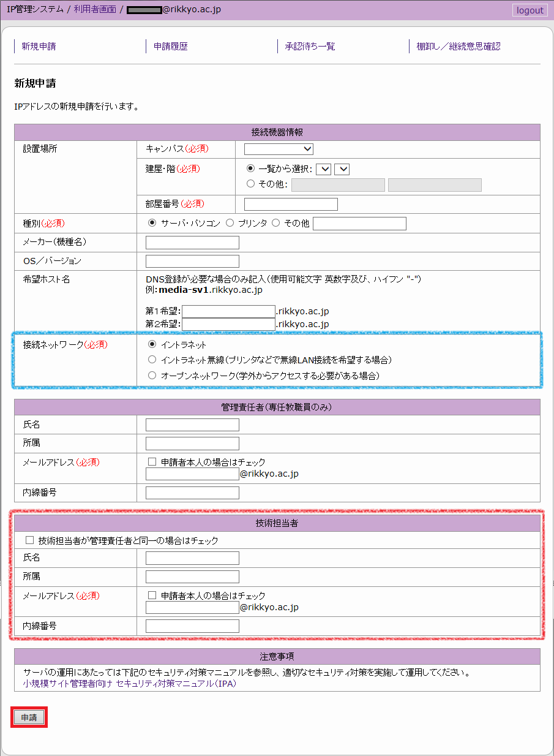
Task: Expand the キャンパス dropdown
Action: (x=279, y=149)
